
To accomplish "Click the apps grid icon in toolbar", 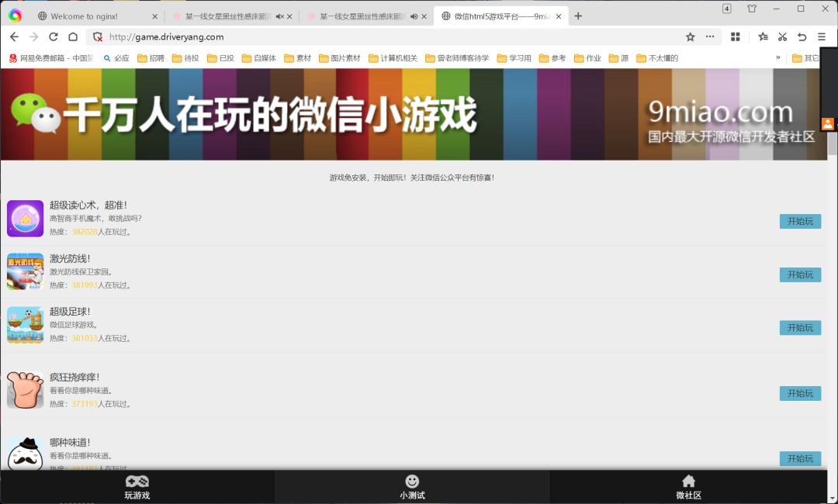I will pyautogui.click(x=734, y=36).
